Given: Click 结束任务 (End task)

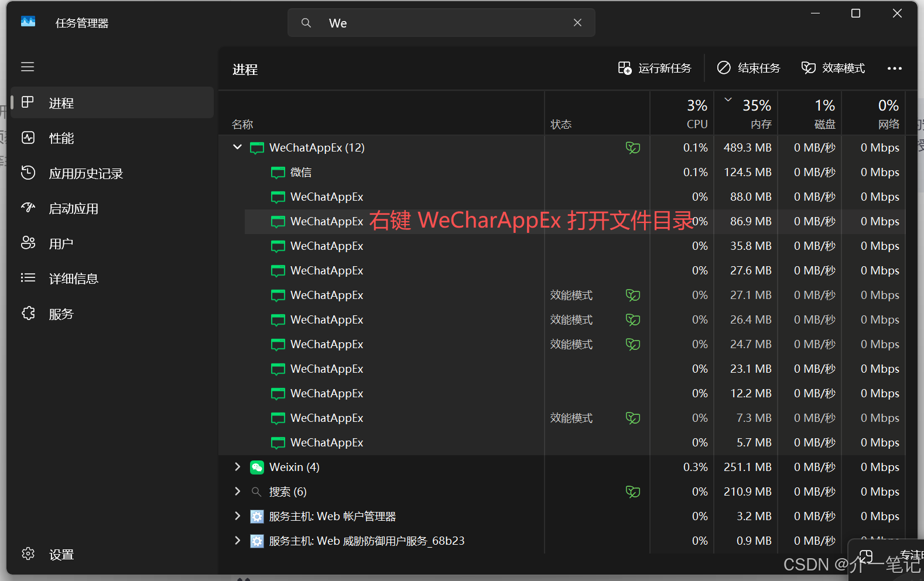Looking at the screenshot, I should (748, 68).
